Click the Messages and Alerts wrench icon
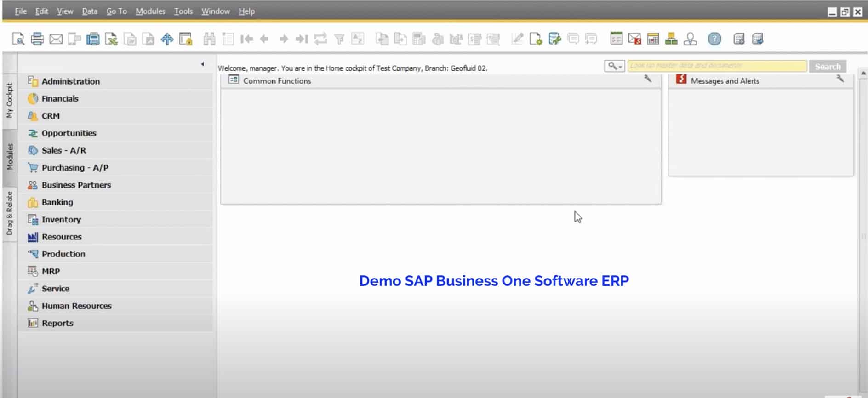Viewport: 868px width, 398px height. click(x=840, y=79)
